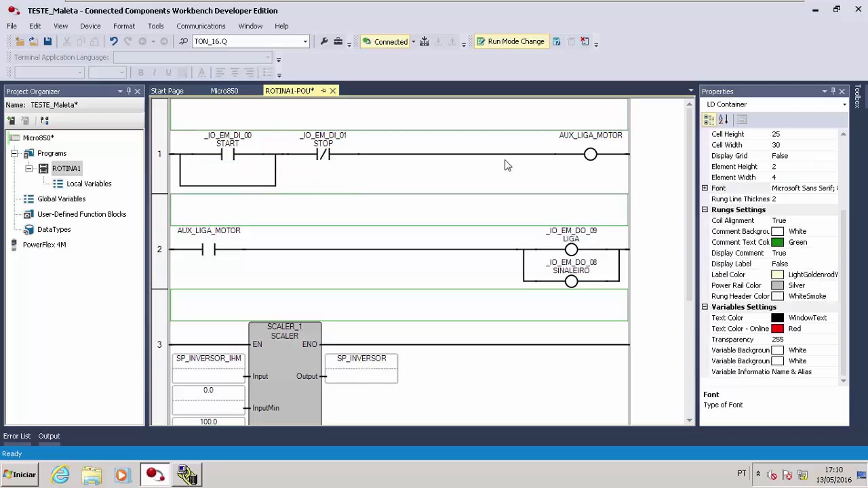868x488 pixels.
Task: Open the Communications menu
Action: pyautogui.click(x=201, y=26)
